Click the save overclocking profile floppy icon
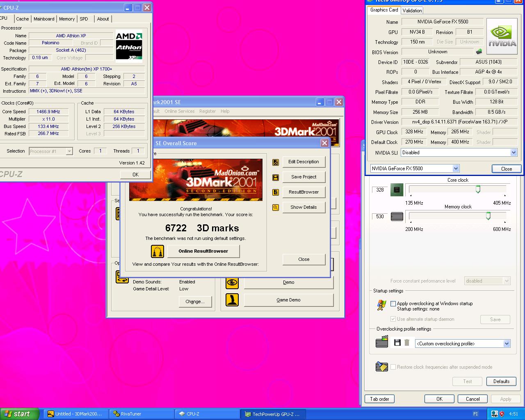The image size is (525, 420). pos(397,342)
